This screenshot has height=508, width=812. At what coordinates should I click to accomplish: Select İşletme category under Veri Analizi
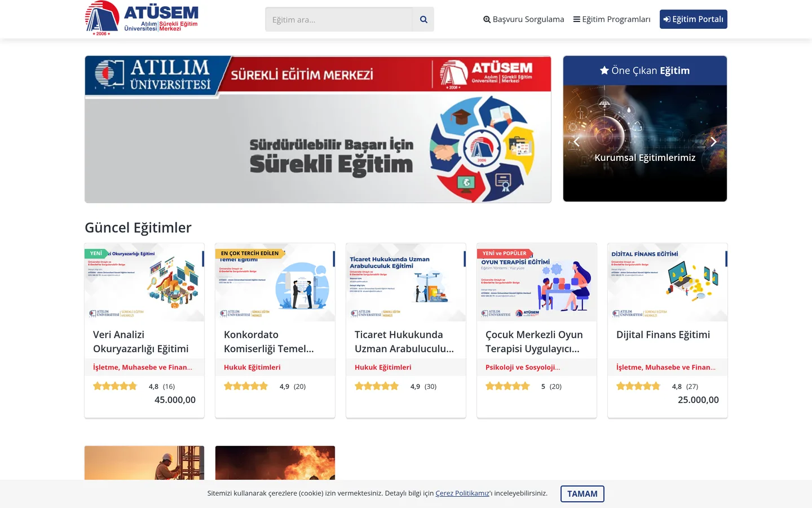click(143, 367)
